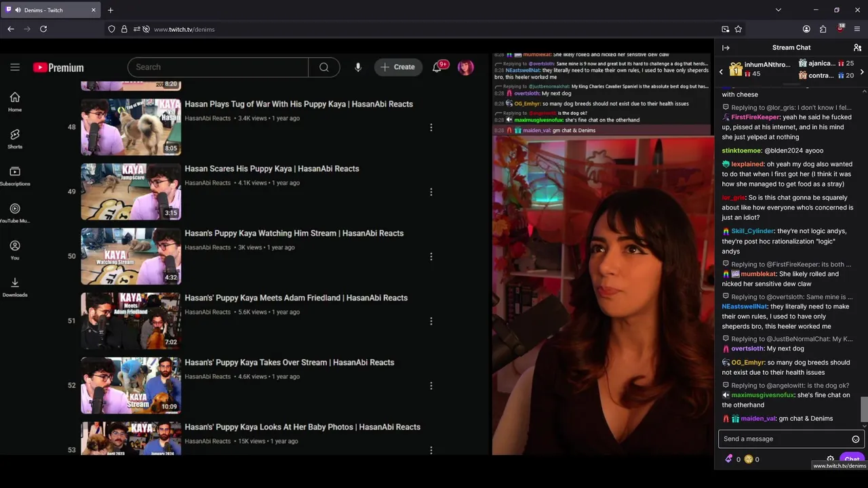Open lexplained username in chat
The width and height of the screenshot is (868, 488).
[x=747, y=164]
